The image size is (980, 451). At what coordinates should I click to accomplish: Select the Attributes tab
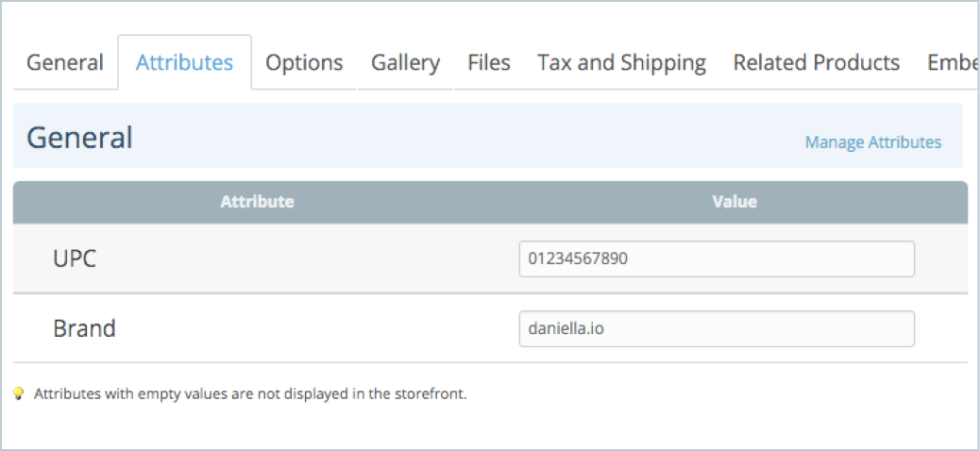coord(184,62)
